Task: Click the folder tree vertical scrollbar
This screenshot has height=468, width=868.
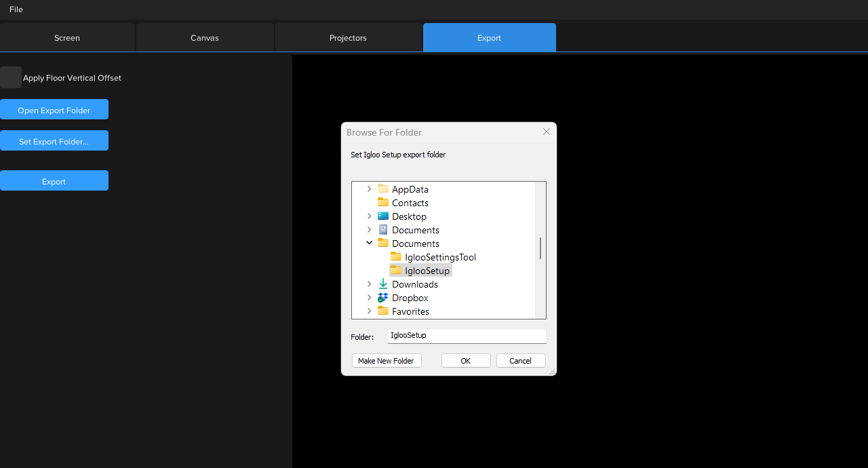Action: (x=540, y=248)
